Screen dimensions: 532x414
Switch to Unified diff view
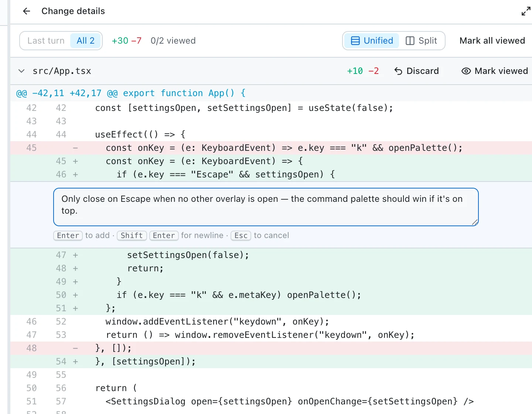[x=372, y=41]
